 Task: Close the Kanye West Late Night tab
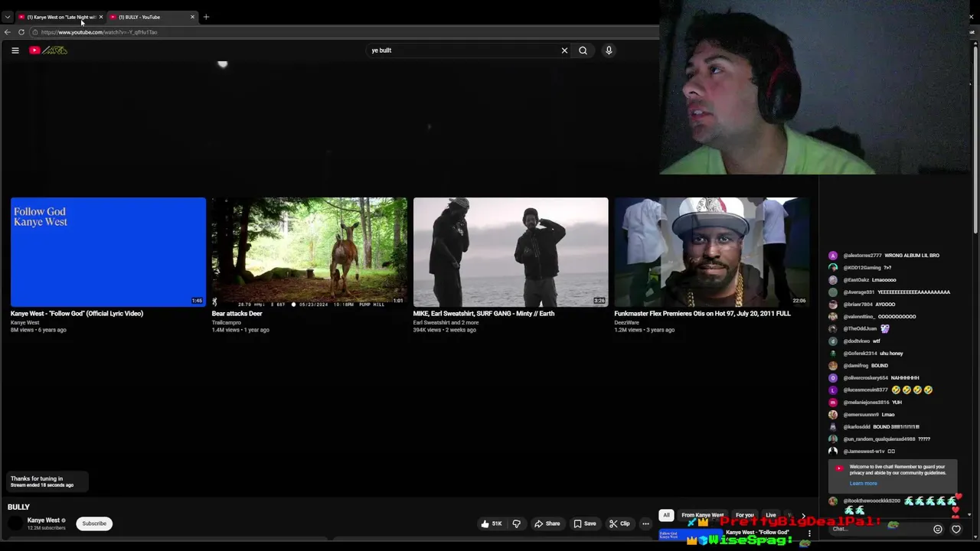click(x=100, y=17)
